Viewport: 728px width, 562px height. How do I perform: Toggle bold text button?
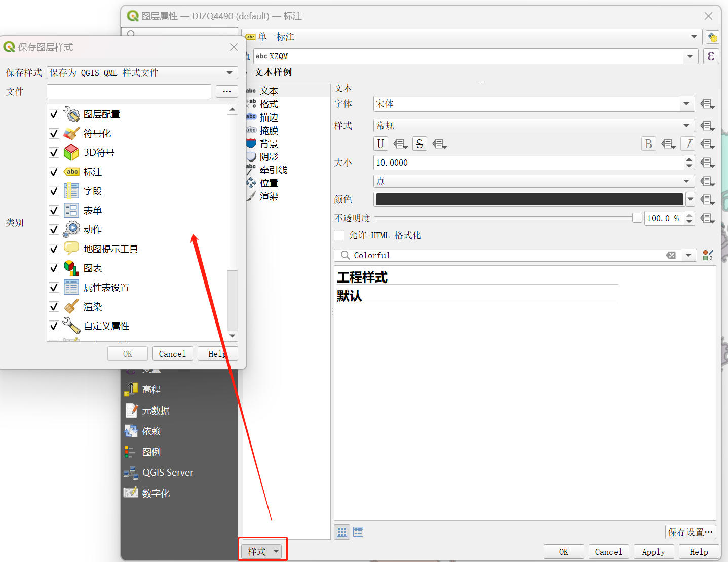pyautogui.click(x=648, y=144)
